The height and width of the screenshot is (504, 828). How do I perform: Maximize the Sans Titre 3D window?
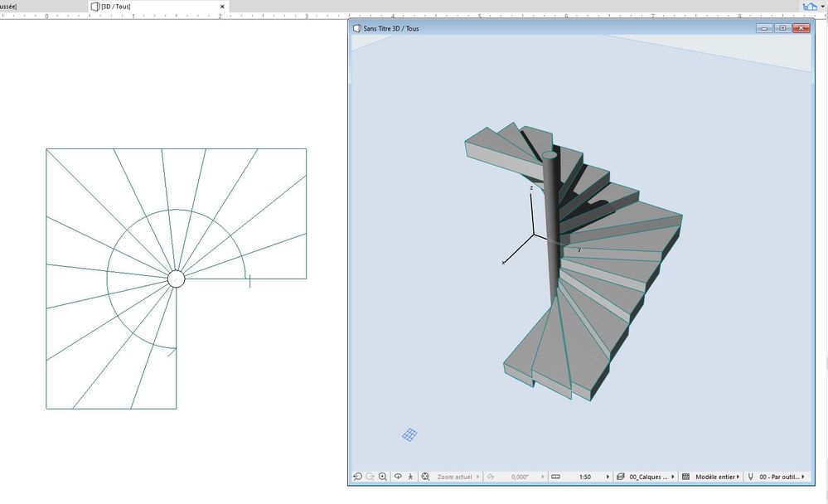point(783,28)
